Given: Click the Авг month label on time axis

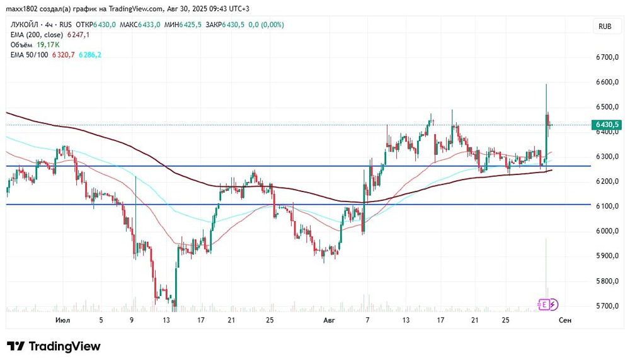Looking at the screenshot, I should pyautogui.click(x=329, y=320).
